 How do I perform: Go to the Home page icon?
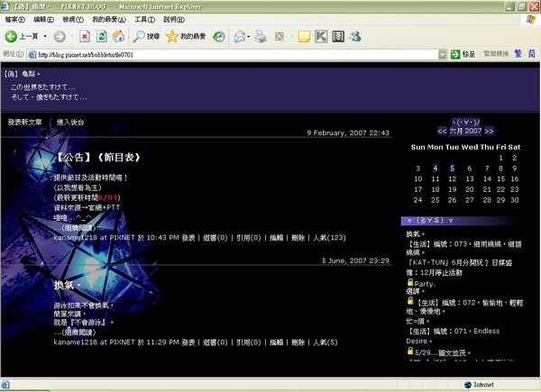click(x=118, y=36)
